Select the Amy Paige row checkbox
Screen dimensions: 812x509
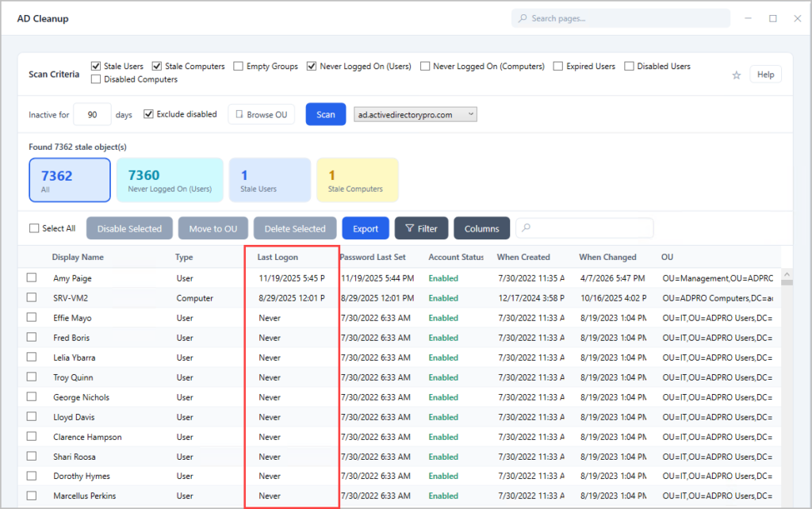32,277
